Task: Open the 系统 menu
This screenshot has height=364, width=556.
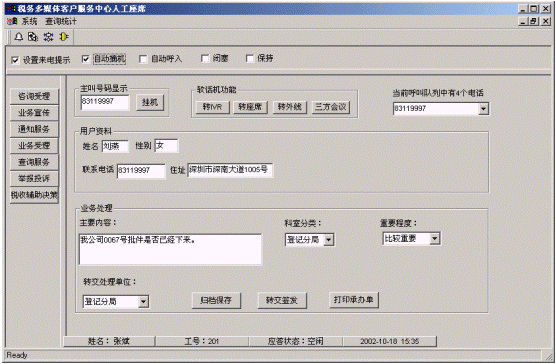Action: pos(29,21)
